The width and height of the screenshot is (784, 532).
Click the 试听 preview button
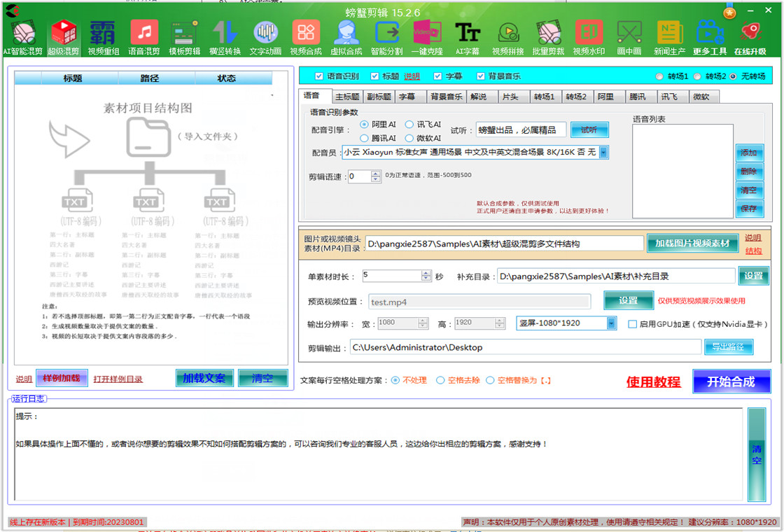click(589, 130)
